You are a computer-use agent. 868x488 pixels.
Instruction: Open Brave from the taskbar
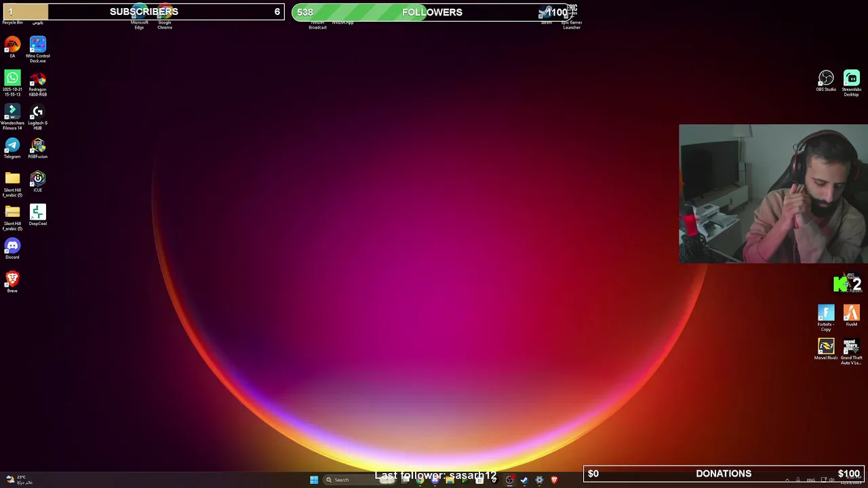(x=554, y=480)
